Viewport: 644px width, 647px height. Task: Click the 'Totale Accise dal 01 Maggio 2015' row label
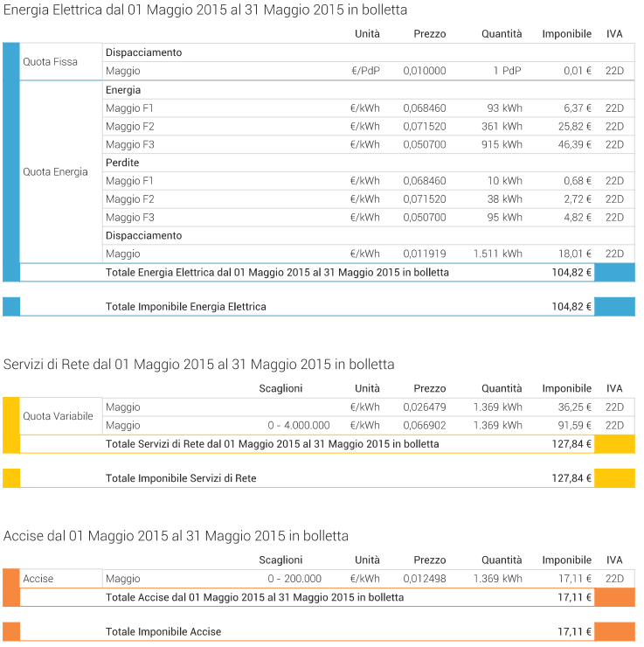255,597
